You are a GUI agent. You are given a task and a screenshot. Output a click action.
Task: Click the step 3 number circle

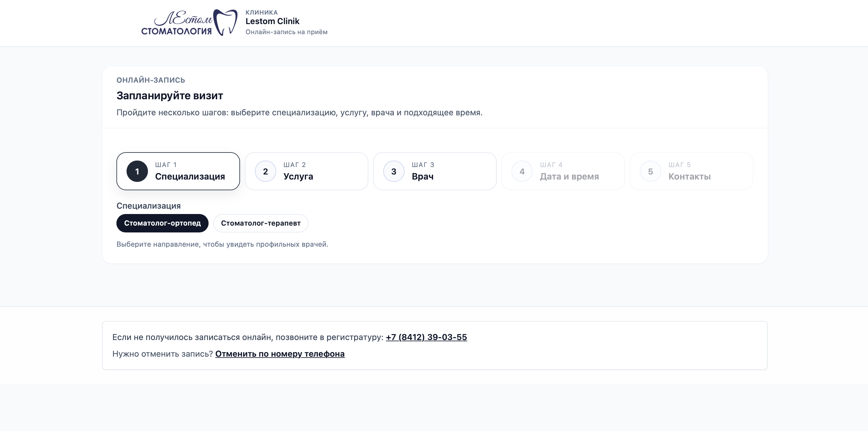(394, 171)
